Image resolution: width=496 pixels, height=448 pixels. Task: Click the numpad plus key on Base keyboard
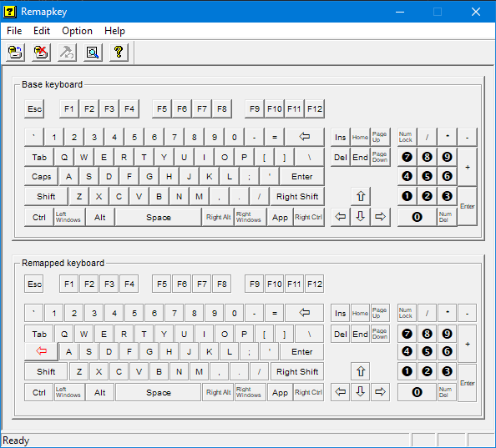468,167
